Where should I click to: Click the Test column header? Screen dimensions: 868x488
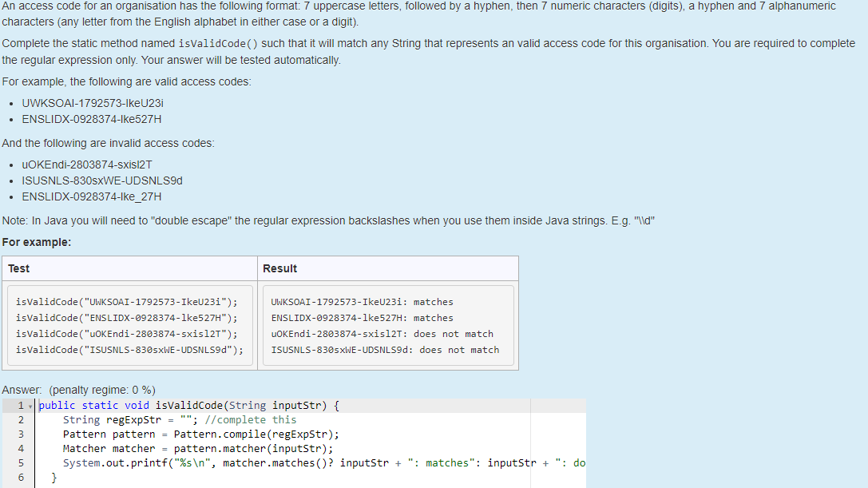pos(18,268)
